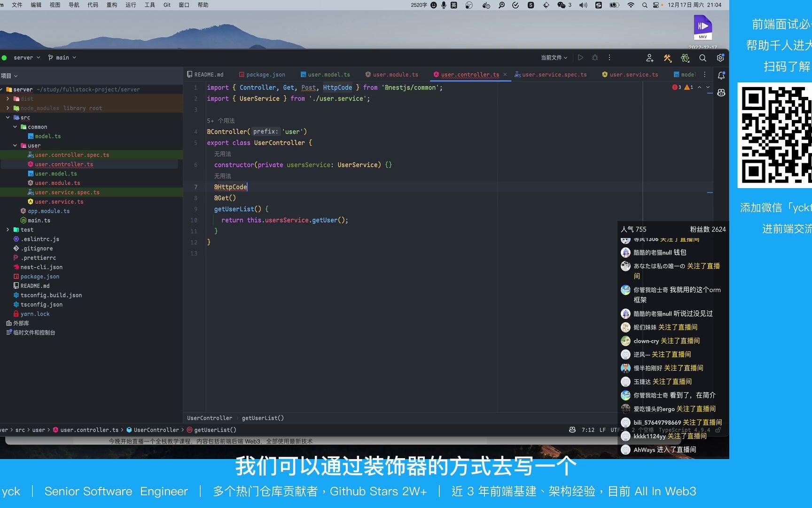The height and width of the screenshot is (508, 812).
Task: Open Spotlight search in the menu bar
Action: click(645, 5)
